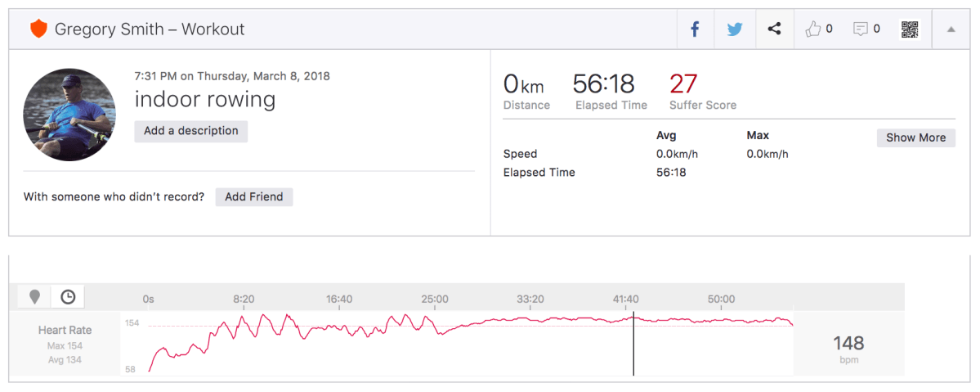Open the share options icon
The height and width of the screenshot is (392, 980).
774,29
